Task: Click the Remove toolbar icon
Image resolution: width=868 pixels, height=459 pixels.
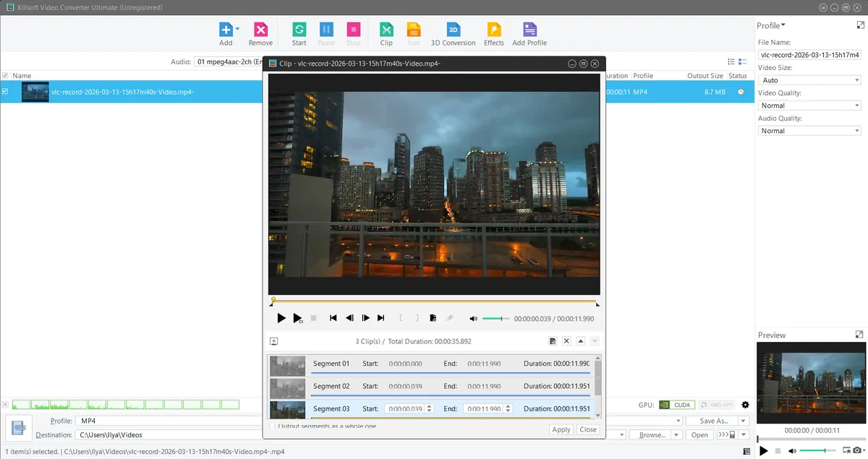Action: tap(260, 30)
